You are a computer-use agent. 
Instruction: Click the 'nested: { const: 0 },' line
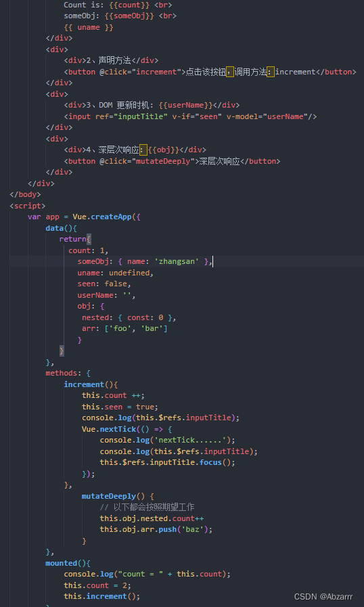(x=129, y=317)
